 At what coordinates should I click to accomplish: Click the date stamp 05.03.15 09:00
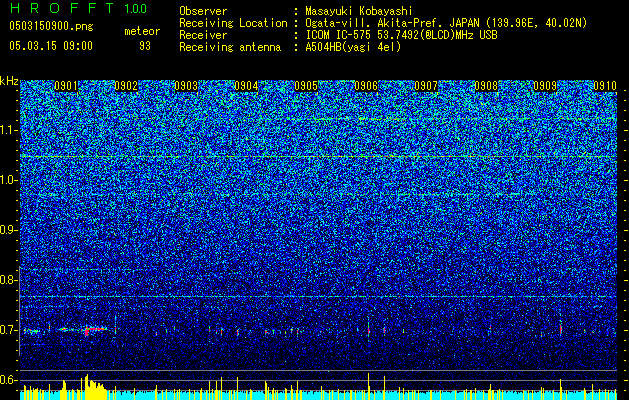point(51,45)
